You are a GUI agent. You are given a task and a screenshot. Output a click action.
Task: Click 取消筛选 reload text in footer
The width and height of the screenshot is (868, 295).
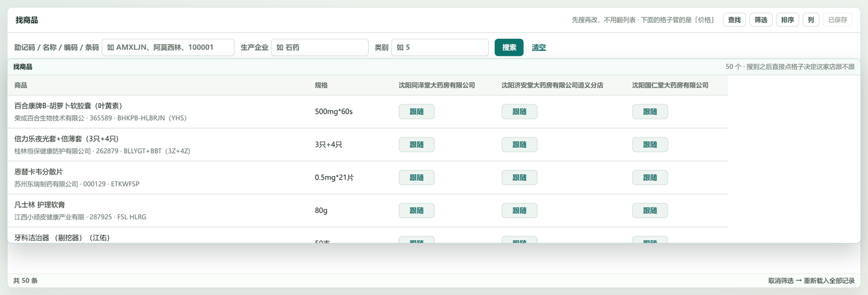pyautogui.click(x=811, y=281)
